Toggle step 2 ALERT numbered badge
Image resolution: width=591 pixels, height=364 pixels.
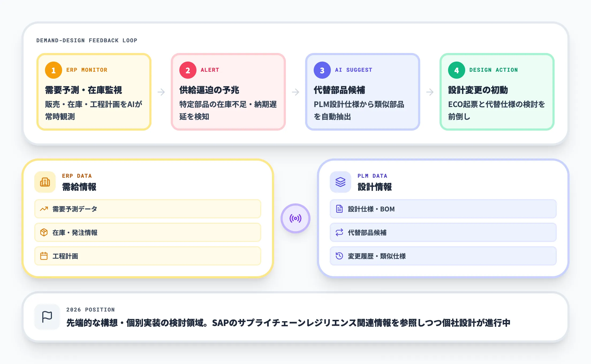pyautogui.click(x=187, y=70)
